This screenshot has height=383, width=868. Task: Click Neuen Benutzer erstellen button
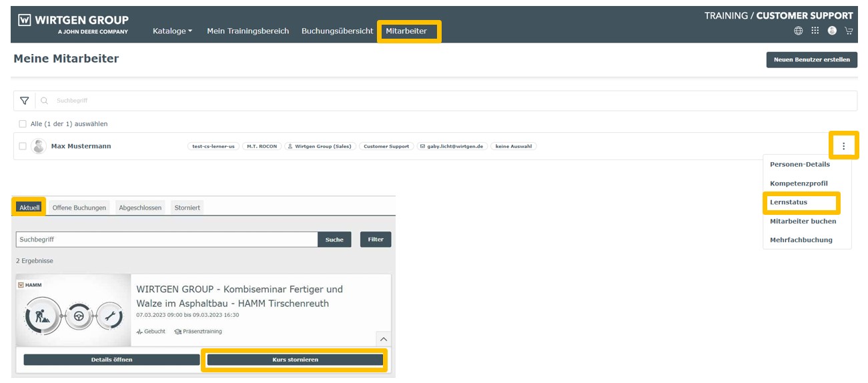pyautogui.click(x=811, y=60)
